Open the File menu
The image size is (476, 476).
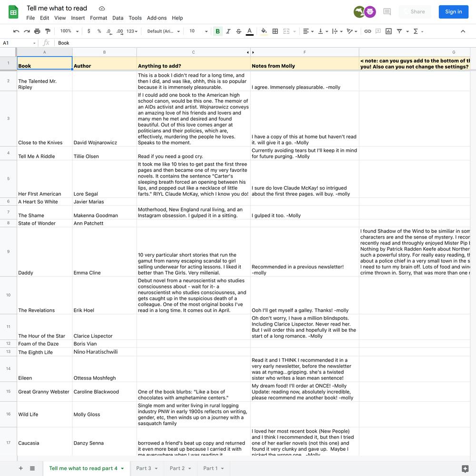30,18
